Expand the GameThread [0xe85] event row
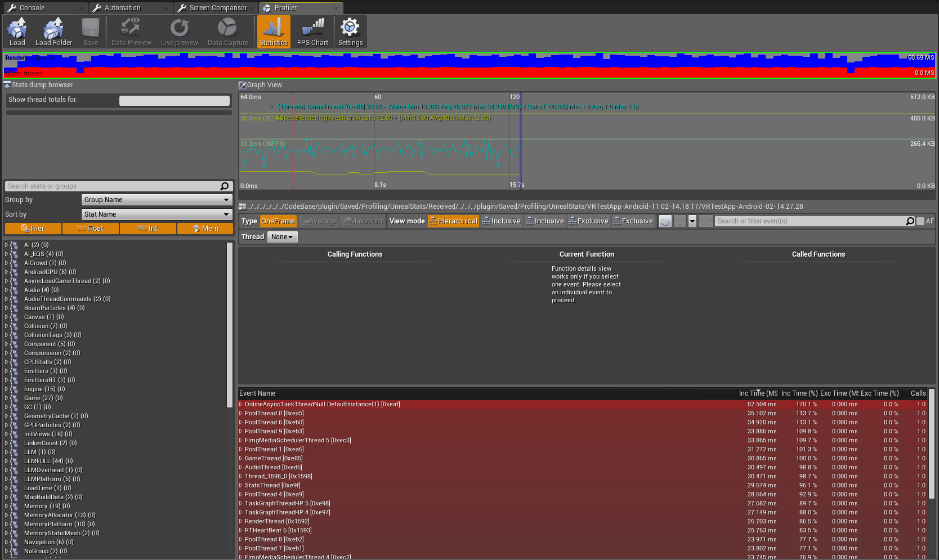The image size is (939, 560). pos(241,458)
